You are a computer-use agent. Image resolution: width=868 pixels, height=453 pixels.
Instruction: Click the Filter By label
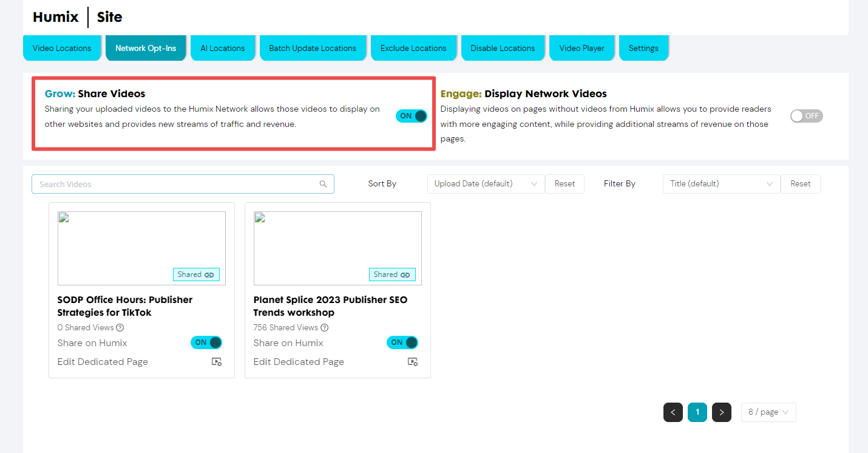(x=620, y=184)
